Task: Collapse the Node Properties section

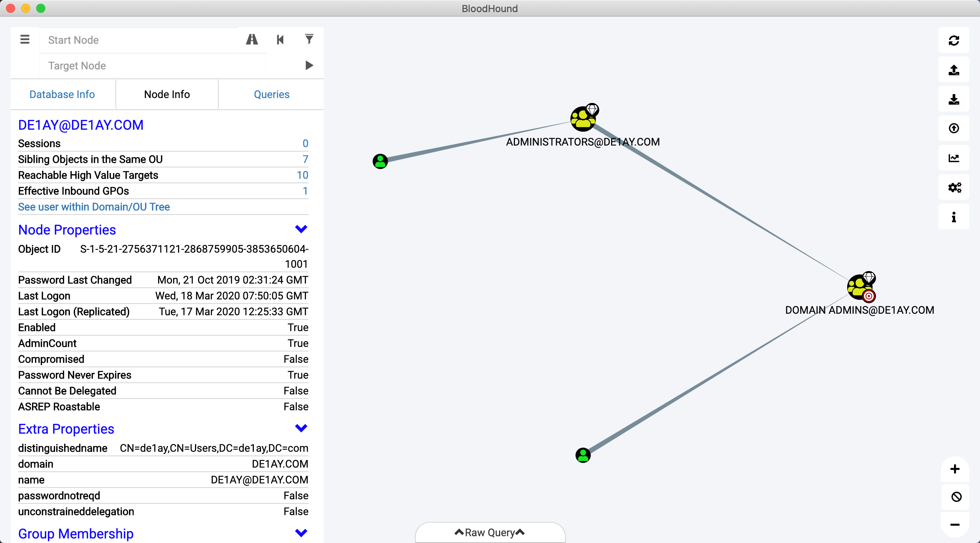Action: (301, 229)
